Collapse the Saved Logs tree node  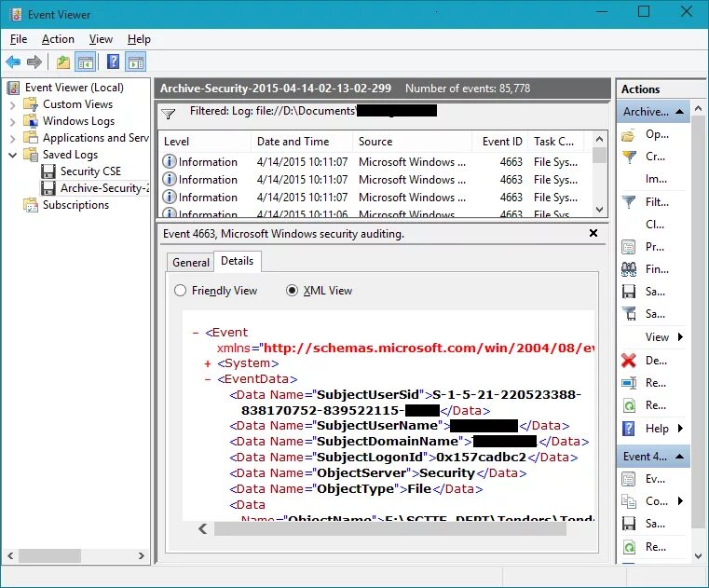pyautogui.click(x=13, y=155)
